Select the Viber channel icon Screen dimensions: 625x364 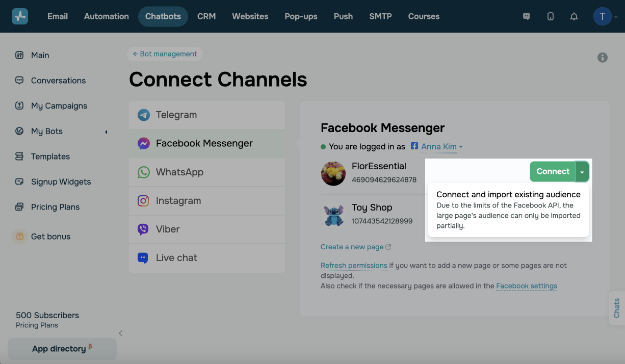[x=144, y=229]
